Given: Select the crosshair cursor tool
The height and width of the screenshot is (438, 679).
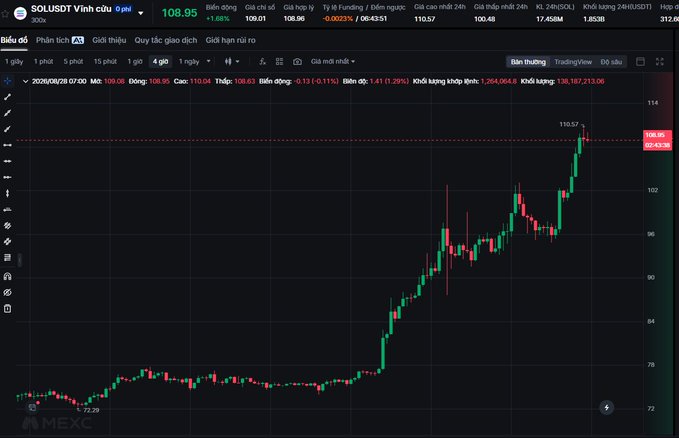Looking at the screenshot, I should 7,81.
